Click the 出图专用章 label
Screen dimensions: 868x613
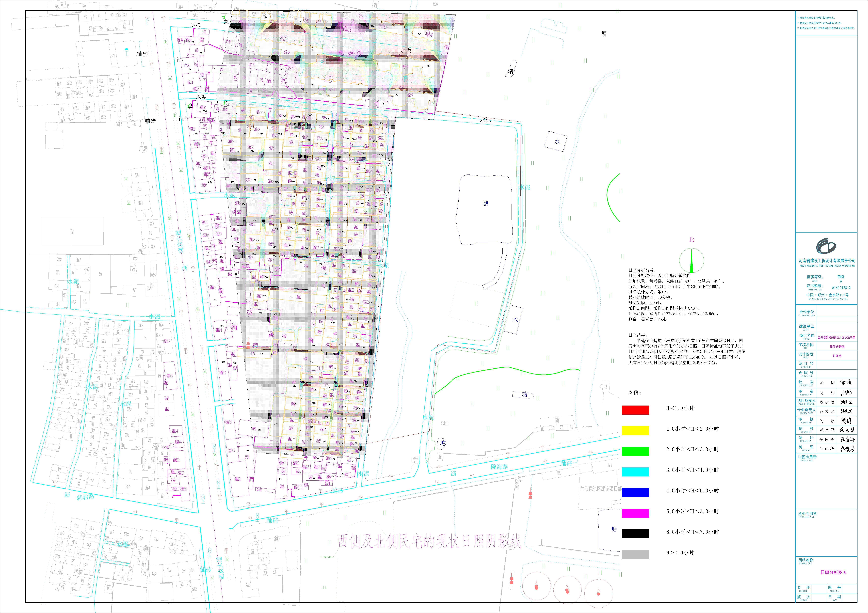807,457
